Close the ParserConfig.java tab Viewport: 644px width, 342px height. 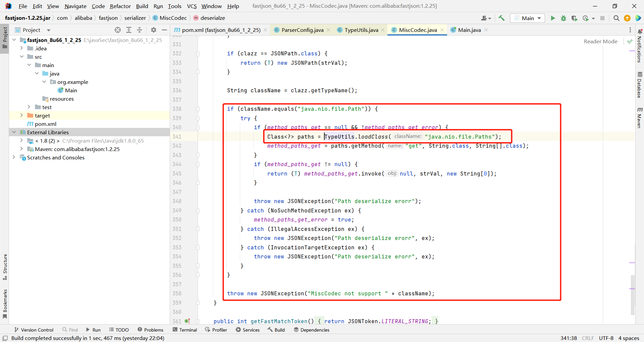point(328,30)
